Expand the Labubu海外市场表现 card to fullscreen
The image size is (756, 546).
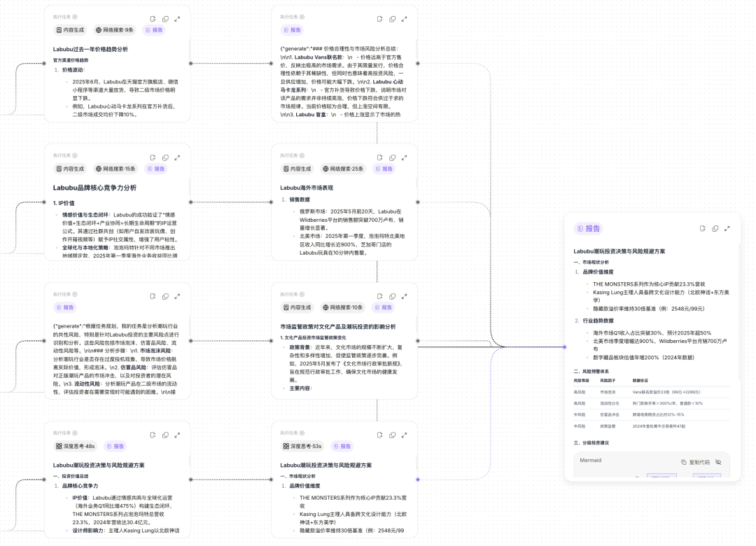tap(405, 157)
